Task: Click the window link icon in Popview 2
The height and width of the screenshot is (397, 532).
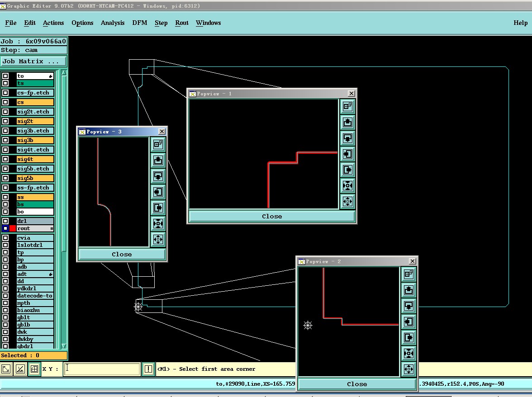Action: [x=408, y=274]
